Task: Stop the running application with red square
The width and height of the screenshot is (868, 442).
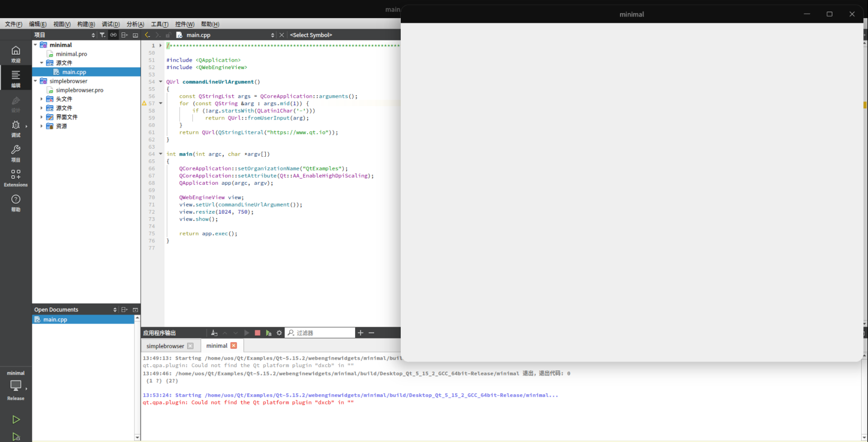Action: tap(257, 333)
